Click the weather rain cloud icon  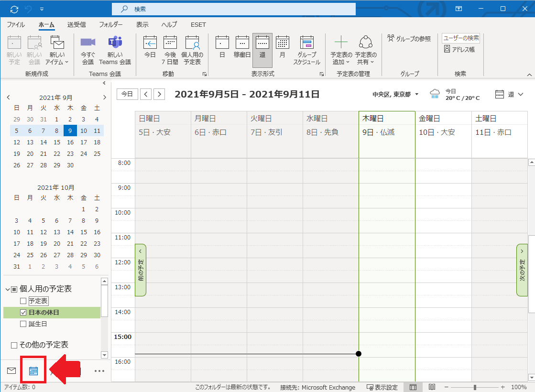[435, 94]
